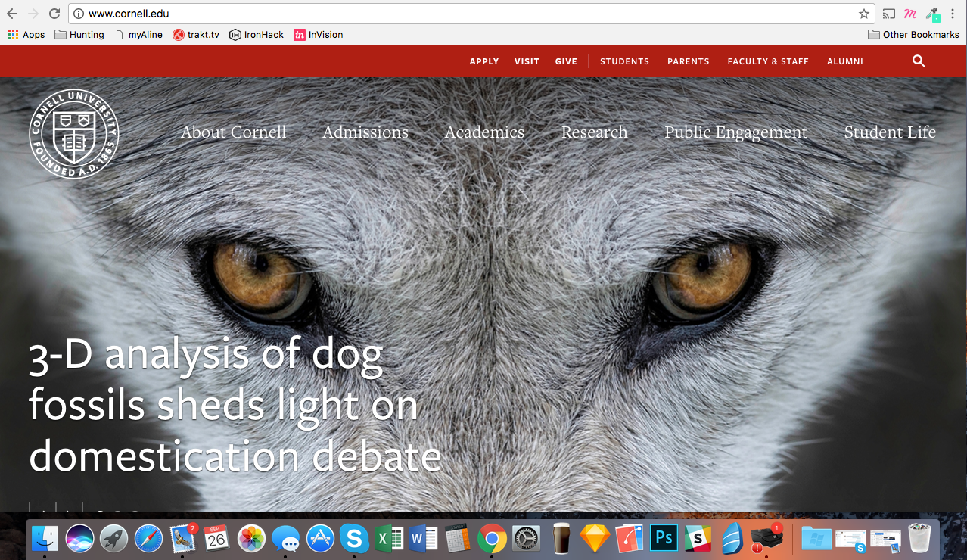
Task: Click the browser forward arrow
Action: click(x=33, y=14)
